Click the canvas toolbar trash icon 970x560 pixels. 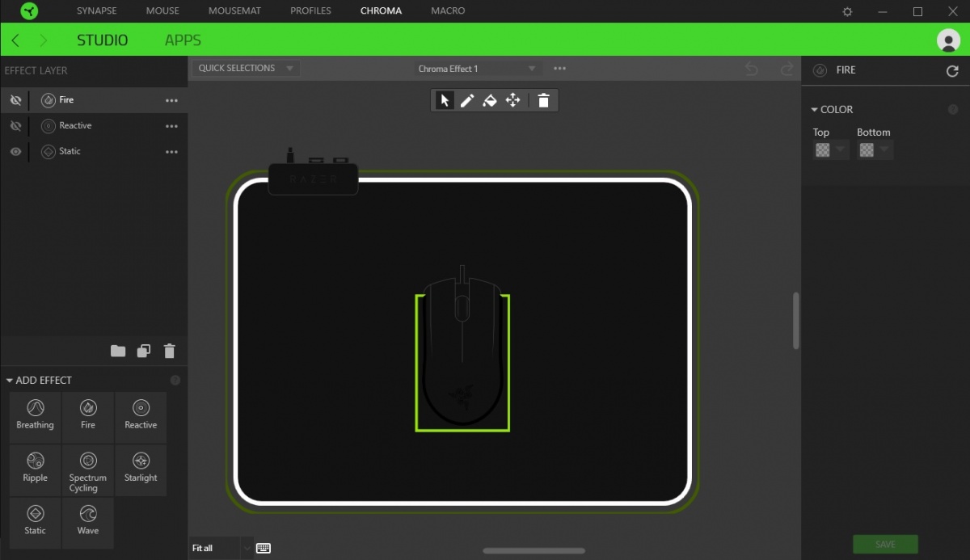coord(544,100)
